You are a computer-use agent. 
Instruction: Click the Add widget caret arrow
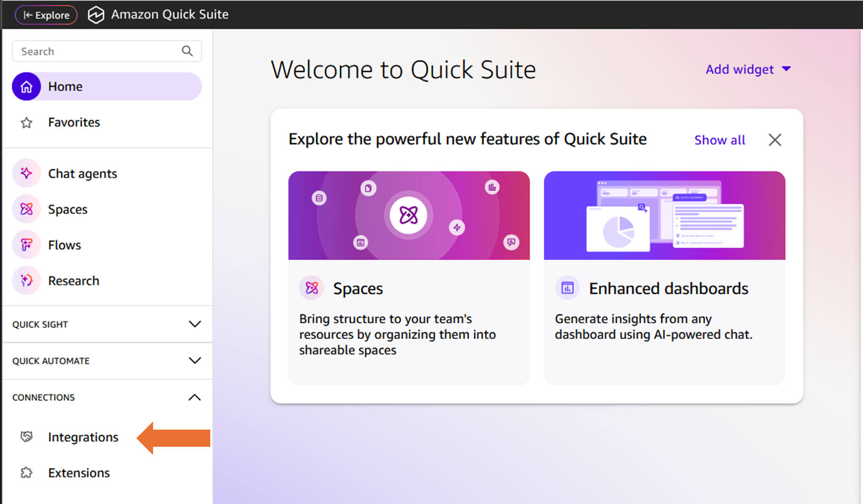click(787, 69)
